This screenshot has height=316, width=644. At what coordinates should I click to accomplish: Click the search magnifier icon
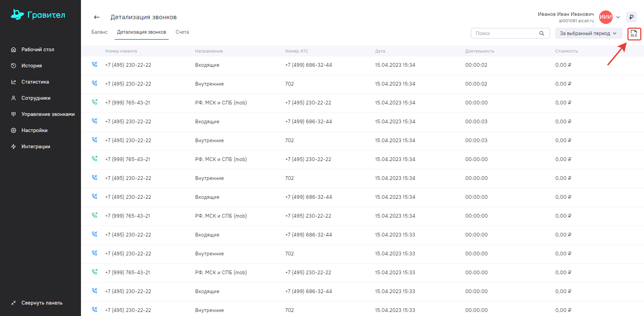coord(542,33)
